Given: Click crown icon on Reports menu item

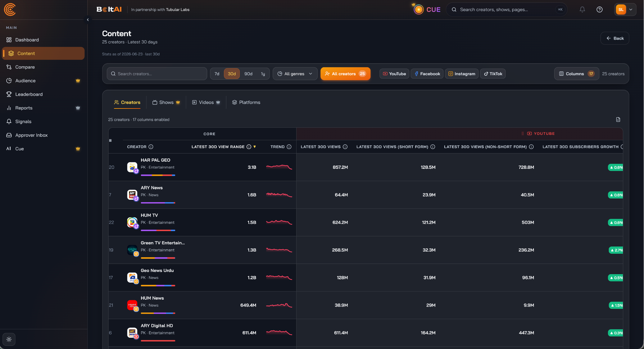Looking at the screenshot, I should (x=78, y=108).
